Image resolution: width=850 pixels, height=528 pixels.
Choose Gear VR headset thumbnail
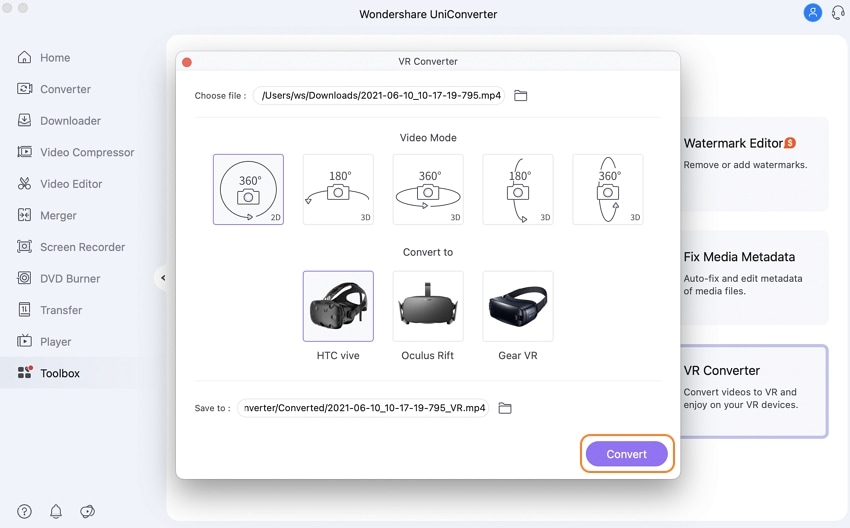[x=518, y=306]
